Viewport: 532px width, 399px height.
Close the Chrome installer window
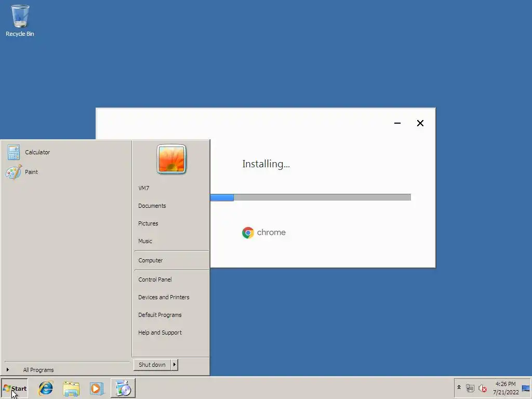pyautogui.click(x=420, y=123)
